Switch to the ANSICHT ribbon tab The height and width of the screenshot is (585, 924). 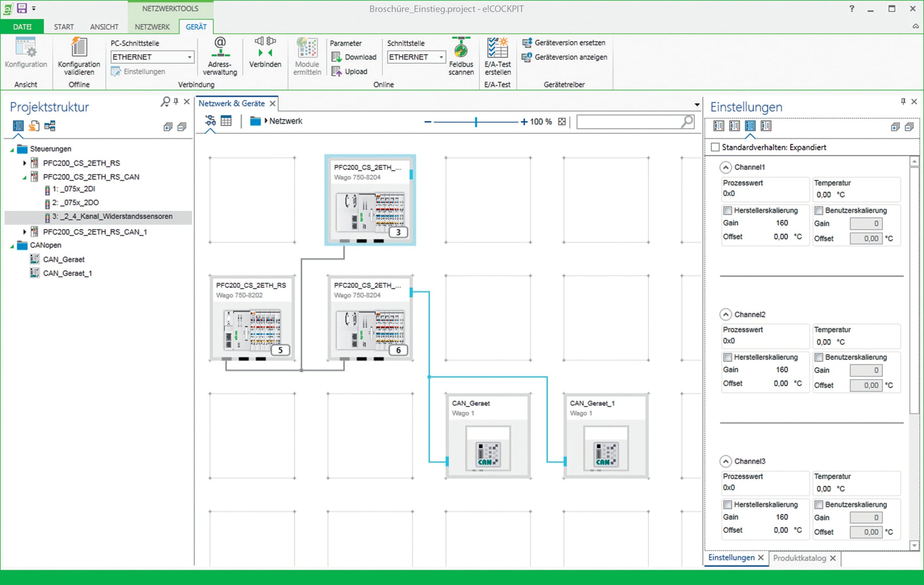(x=104, y=27)
